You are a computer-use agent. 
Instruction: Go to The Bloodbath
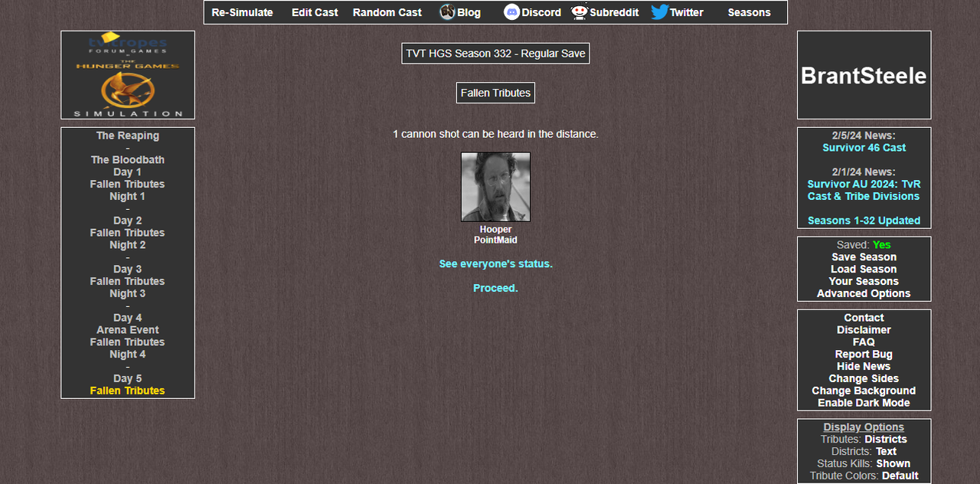127,160
